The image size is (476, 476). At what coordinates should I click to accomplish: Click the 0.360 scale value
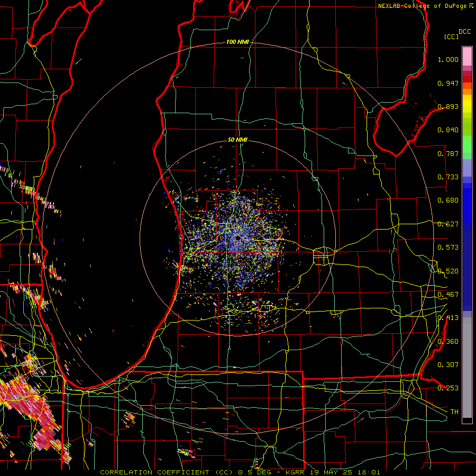point(448,342)
